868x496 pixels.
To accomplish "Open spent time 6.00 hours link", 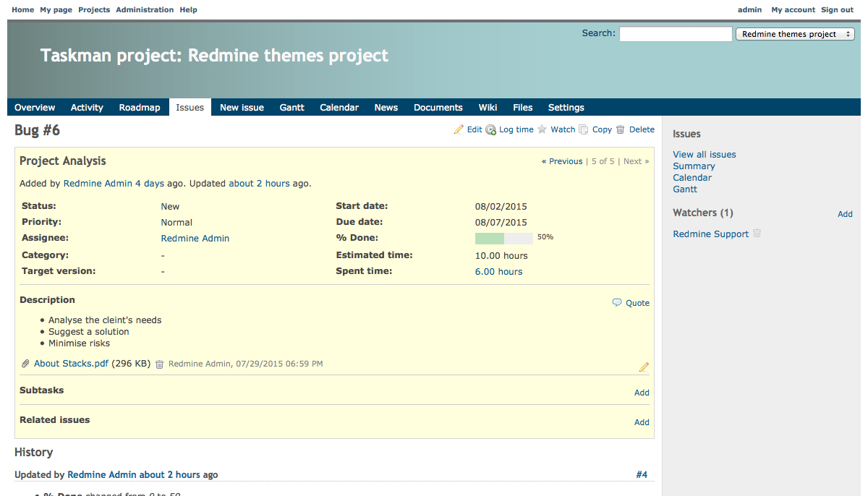I will pos(499,272).
